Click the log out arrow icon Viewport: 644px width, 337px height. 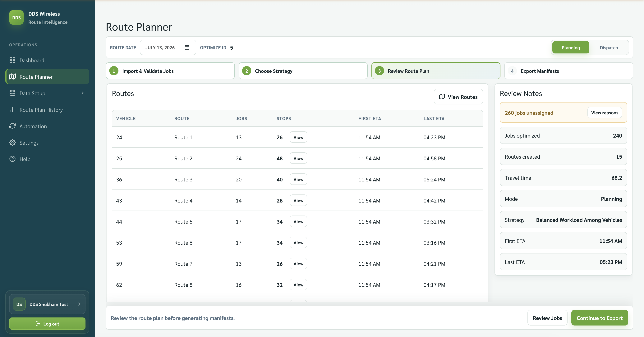pos(38,324)
